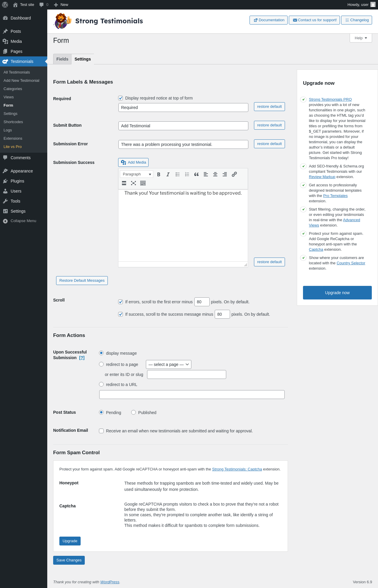
Task: Click into the Submit Button text field
Action: coord(183,126)
